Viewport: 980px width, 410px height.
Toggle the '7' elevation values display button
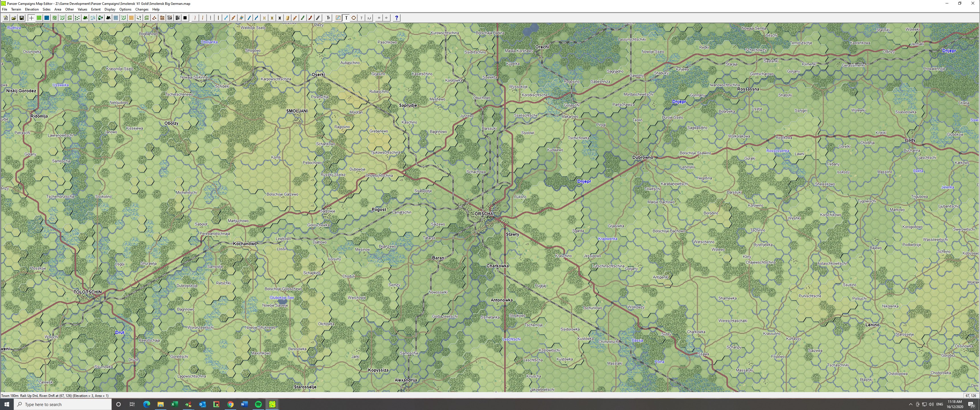coord(362,18)
